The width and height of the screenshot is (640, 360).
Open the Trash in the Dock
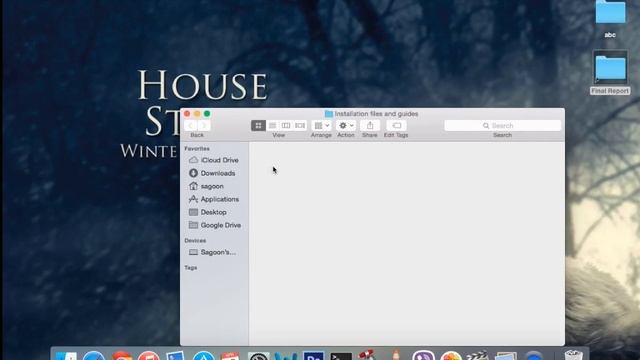click(573, 355)
